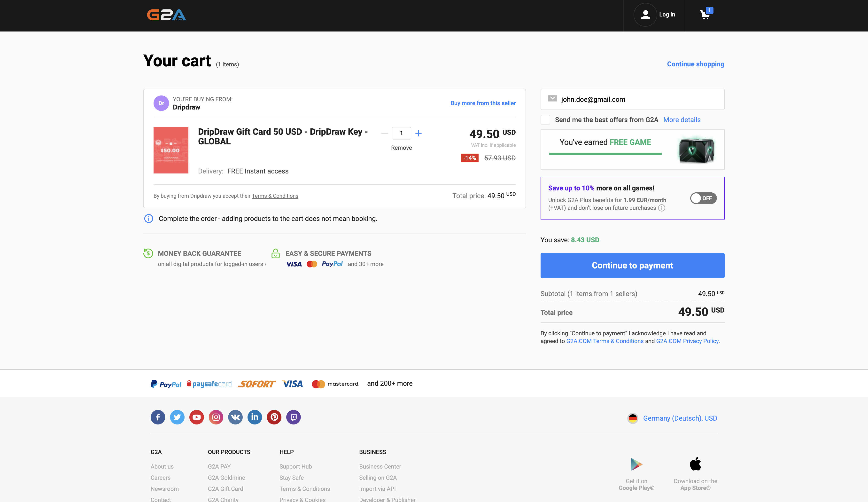
Task: Open G2A VK page icon
Action: click(235, 417)
